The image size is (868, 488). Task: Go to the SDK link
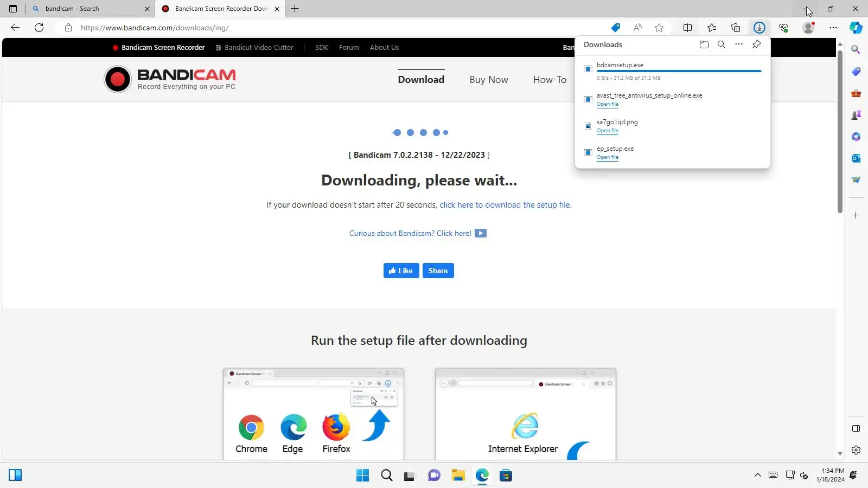coord(322,47)
